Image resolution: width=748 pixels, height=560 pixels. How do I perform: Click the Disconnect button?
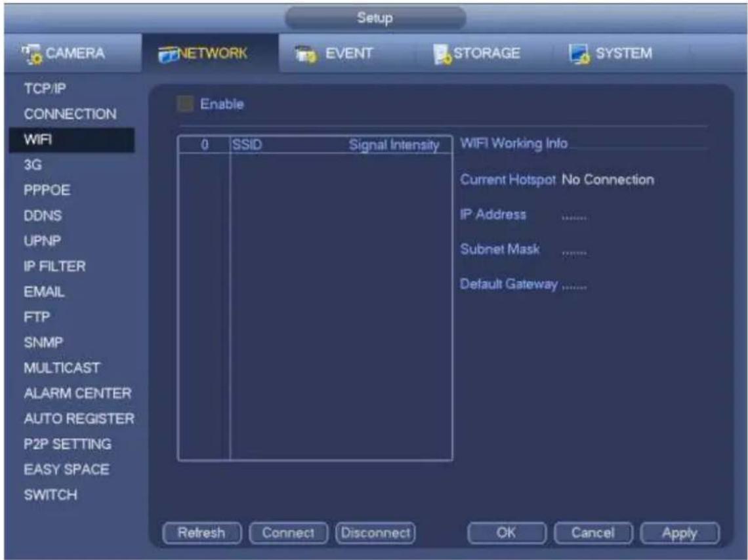coord(375,533)
